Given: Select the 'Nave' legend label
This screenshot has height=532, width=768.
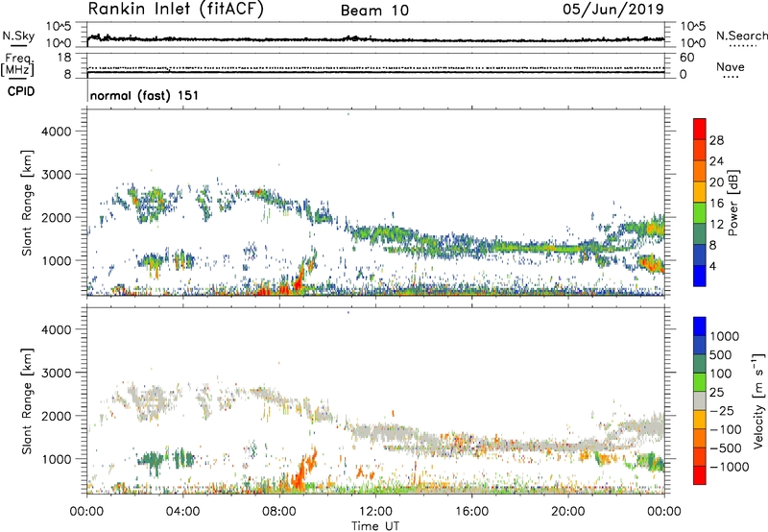Looking at the screenshot, I should [x=731, y=67].
